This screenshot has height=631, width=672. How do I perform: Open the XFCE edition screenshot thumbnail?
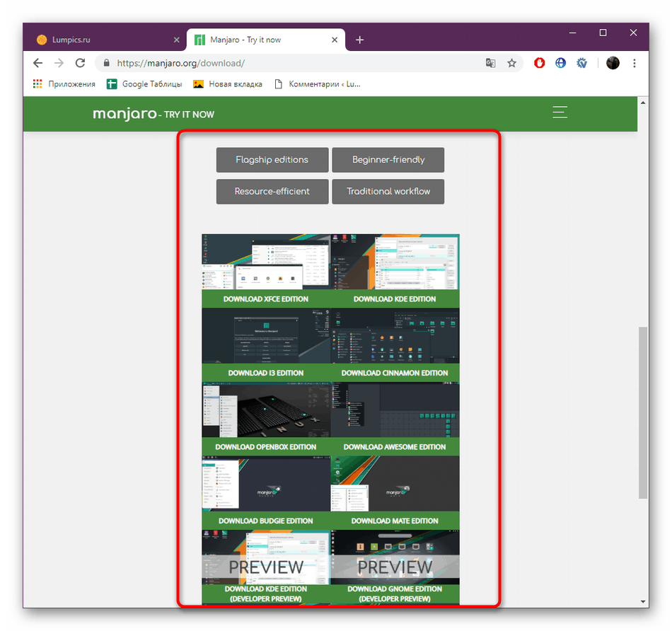click(266, 262)
